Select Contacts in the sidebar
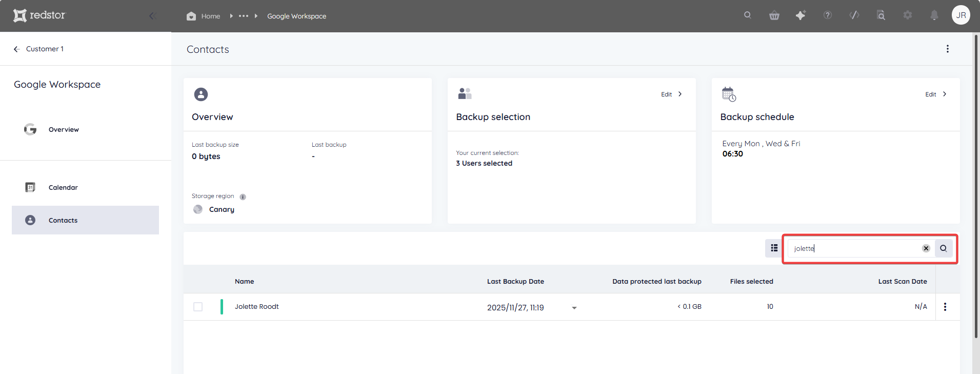 [85, 220]
